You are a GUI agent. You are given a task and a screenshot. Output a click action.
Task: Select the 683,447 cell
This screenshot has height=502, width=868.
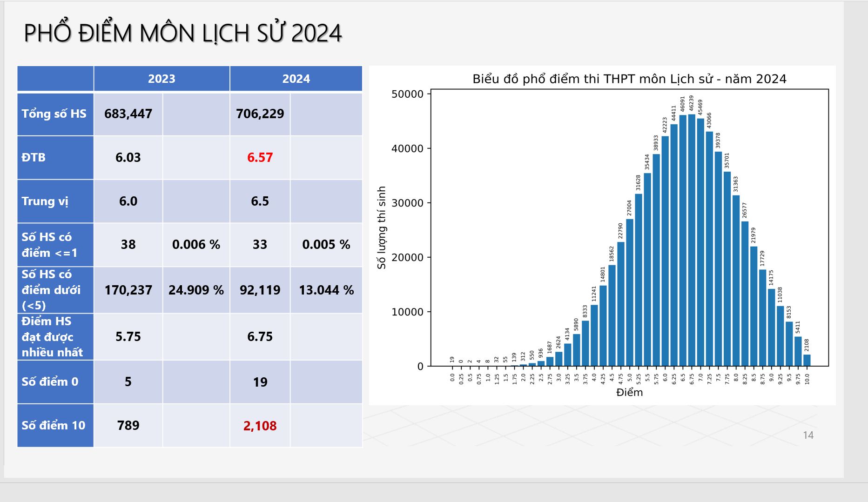tap(128, 114)
